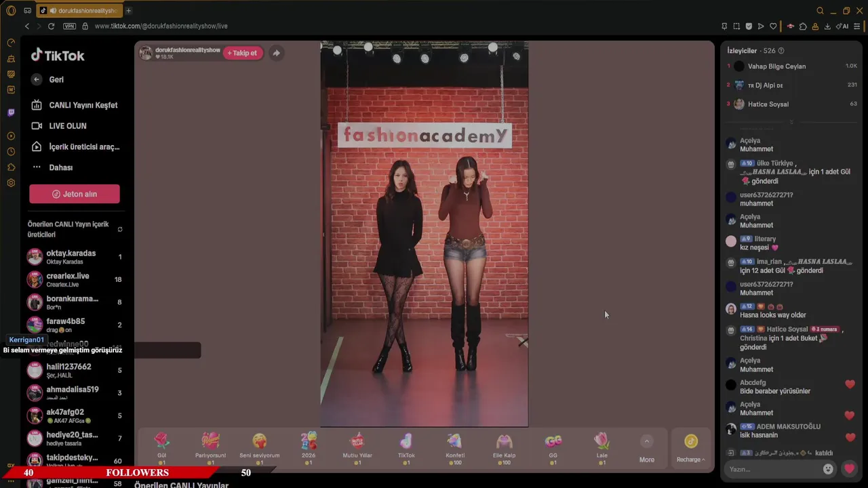The image size is (868, 488).
Task: Click viewers info question mark icon
Action: click(x=781, y=51)
